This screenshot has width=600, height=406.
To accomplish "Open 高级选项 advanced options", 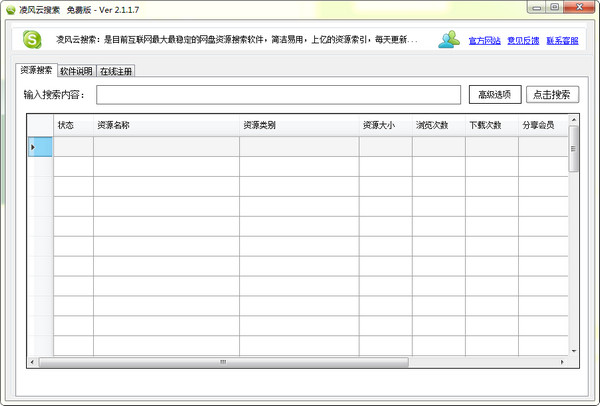I will point(494,95).
